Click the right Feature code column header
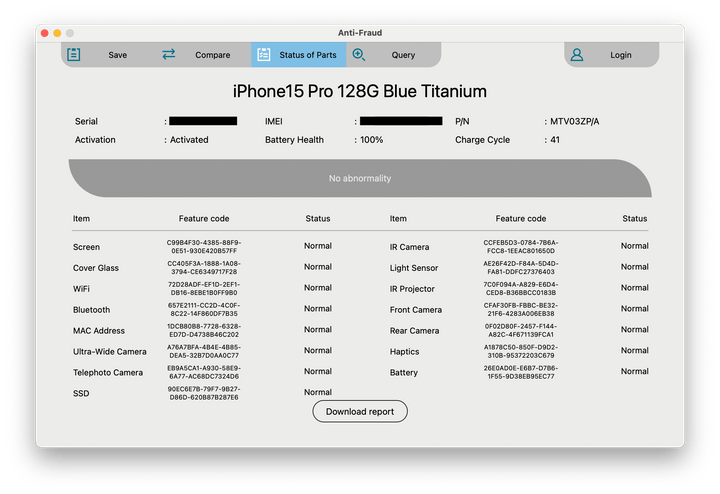The width and height of the screenshot is (720, 494). [x=521, y=219]
